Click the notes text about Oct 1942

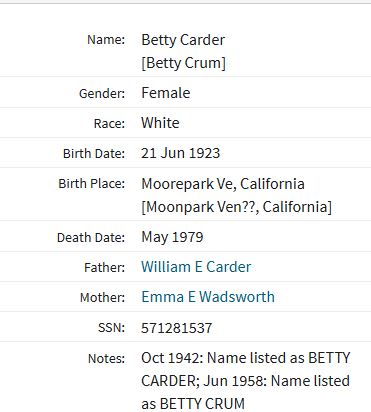click(x=246, y=381)
